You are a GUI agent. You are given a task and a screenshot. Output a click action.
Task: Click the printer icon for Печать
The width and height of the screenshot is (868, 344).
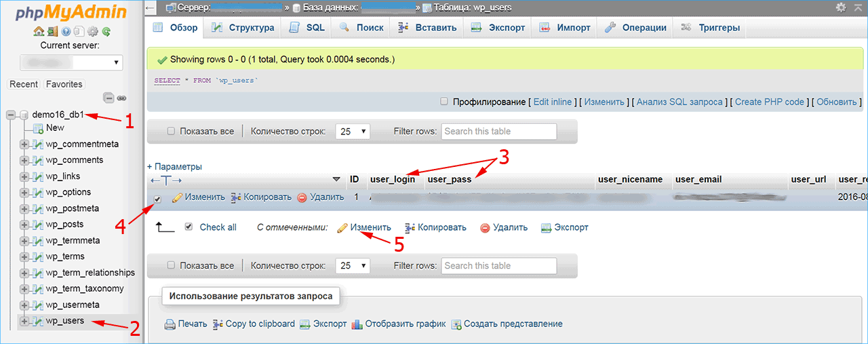pos(170,324)
